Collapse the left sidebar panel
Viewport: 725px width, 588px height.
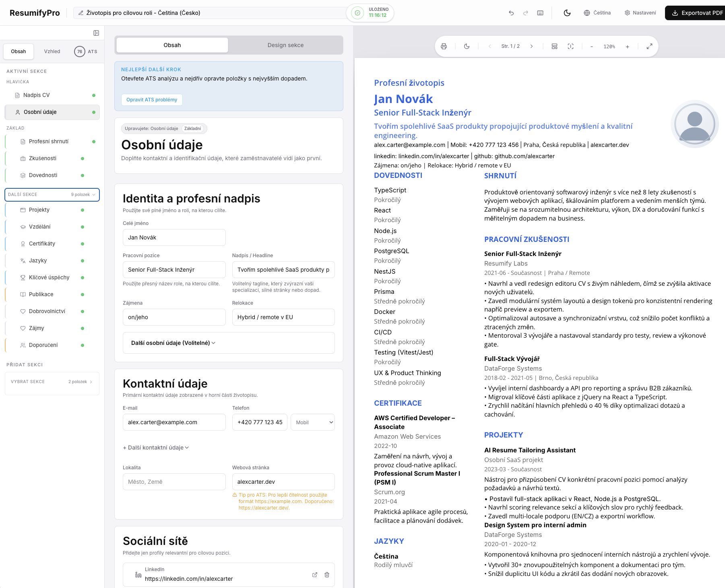tap(96, 33)
